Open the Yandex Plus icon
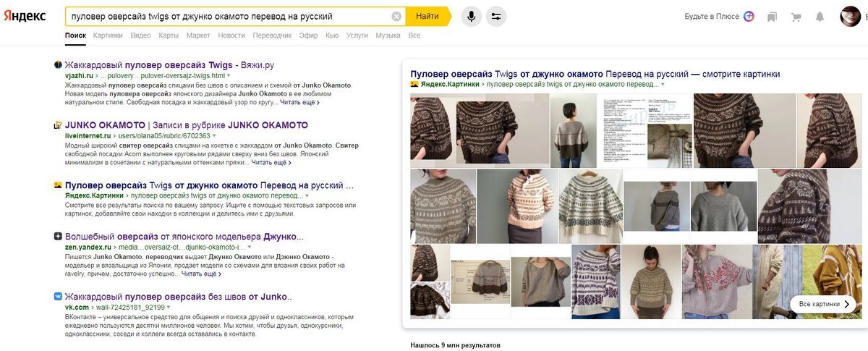The image size is (868, 351). 749,16
